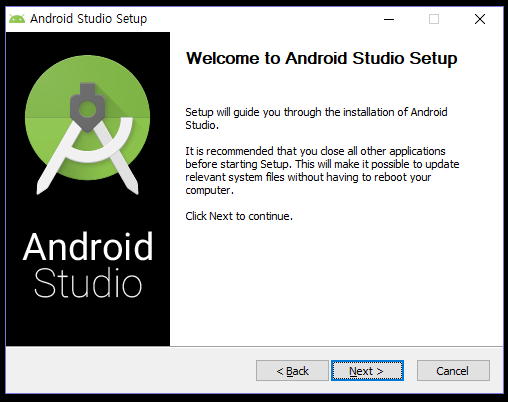Click the 'Click Next to continue.' text
This screenshot has height=402, width=508.
[x=239, y=216]
